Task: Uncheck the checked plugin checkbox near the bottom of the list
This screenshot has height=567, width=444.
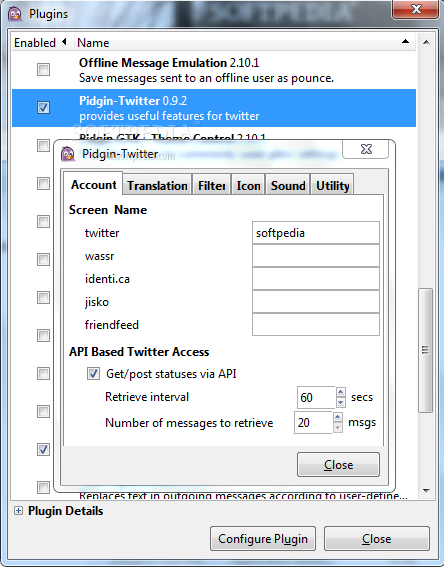Action: click(x=43, y=449)
